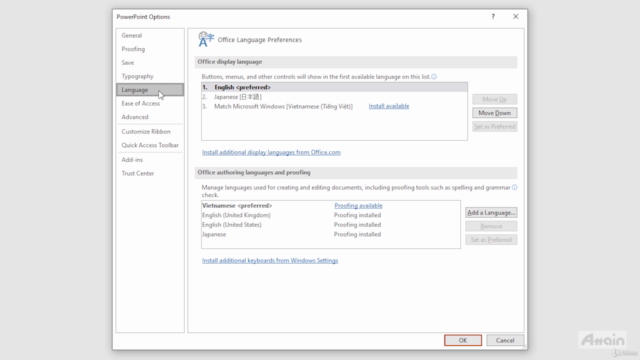The height and width of the screenshot is (360, 640).
Task: Click the Move Up button
Action: tap(494, 99)
